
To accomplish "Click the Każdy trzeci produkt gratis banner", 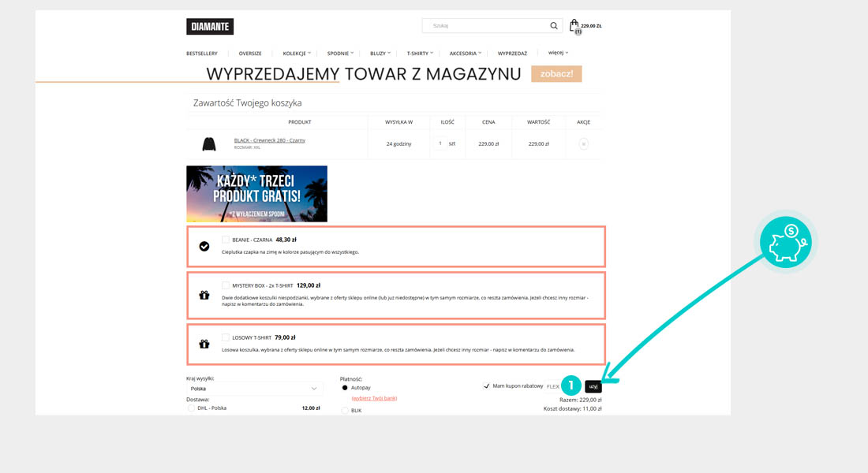I will (x=257, y=194).
